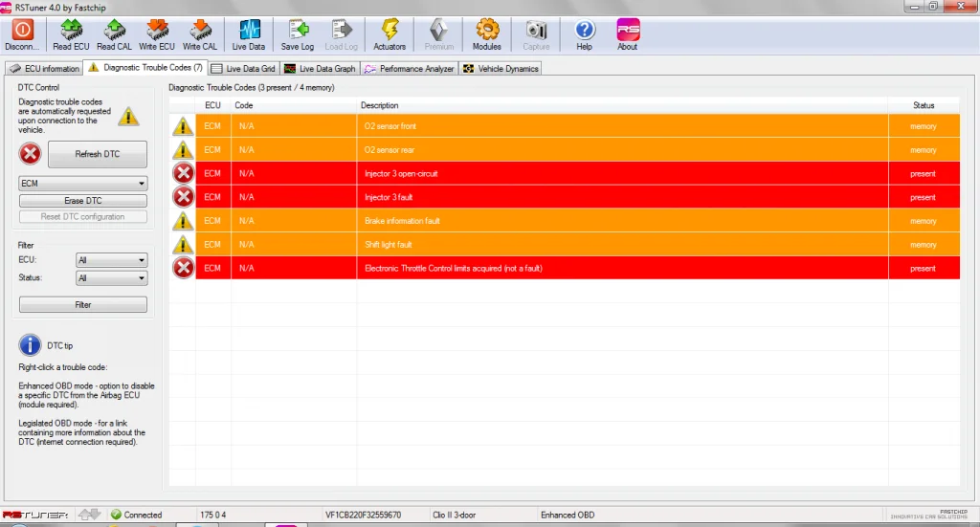Select the 'O2 sensor front' description
980x527 pixels.
[390, 126]
